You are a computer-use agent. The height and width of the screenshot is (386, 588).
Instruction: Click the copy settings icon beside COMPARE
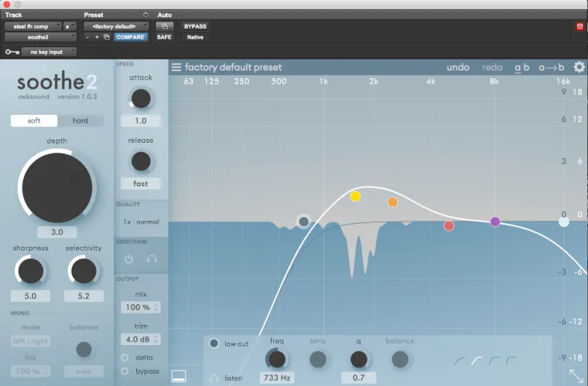coord(107,37)
